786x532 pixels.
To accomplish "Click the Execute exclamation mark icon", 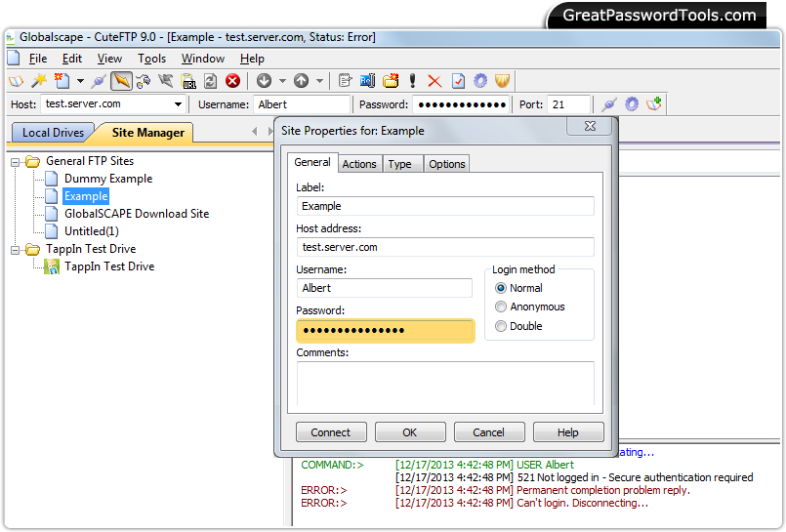I will point(413,81).
